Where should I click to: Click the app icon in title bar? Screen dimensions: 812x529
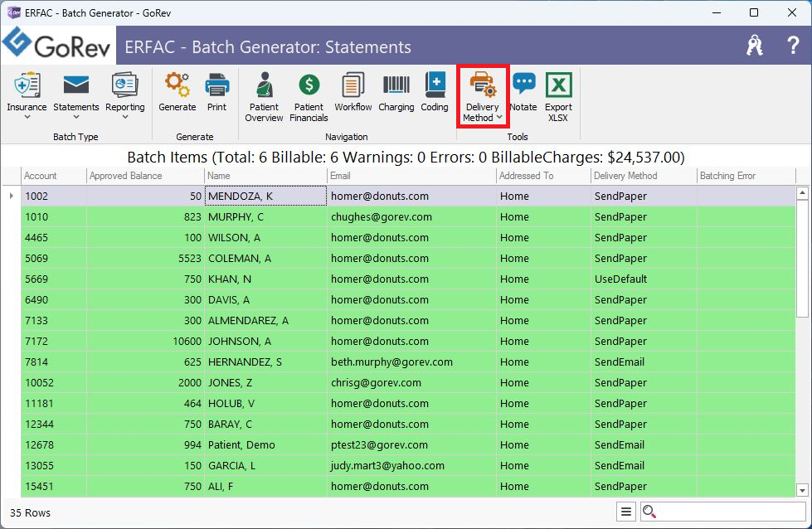pos(13,12)
